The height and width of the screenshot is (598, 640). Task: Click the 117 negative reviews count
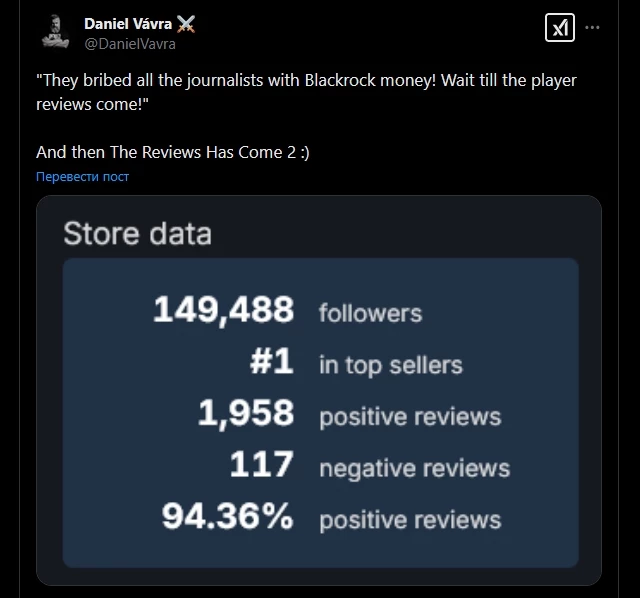click(261, 465)
